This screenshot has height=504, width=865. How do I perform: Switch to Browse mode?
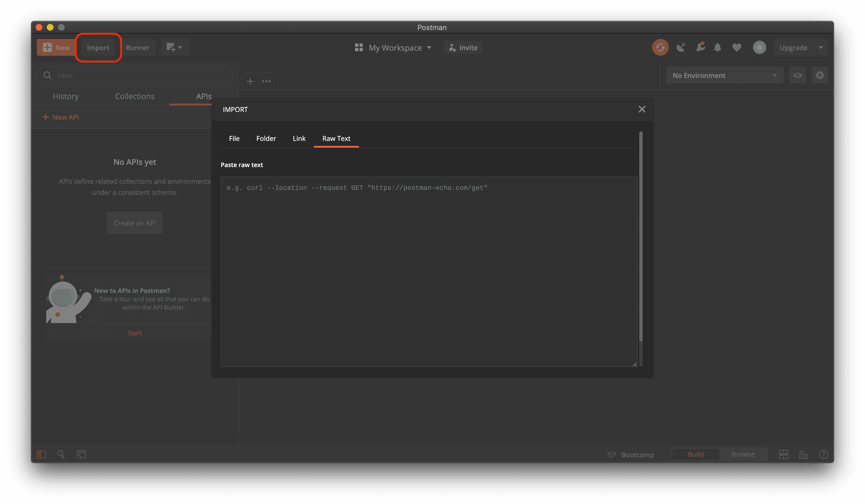743,454
